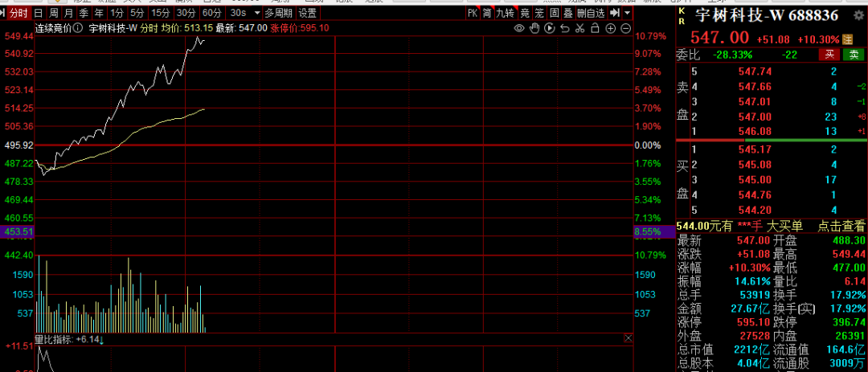Switch to the 月 monthly chart tab

[68, 13]
